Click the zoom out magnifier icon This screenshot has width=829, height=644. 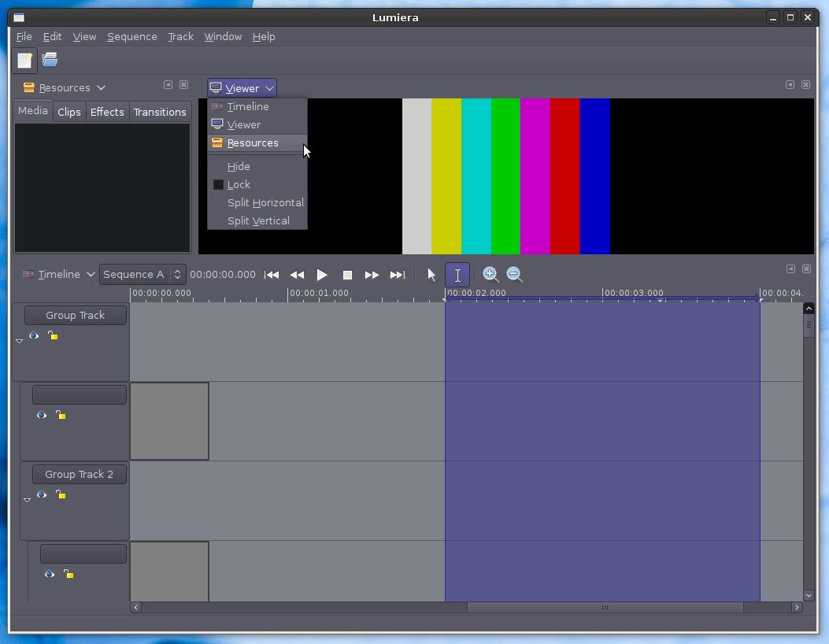pos(514,275)
